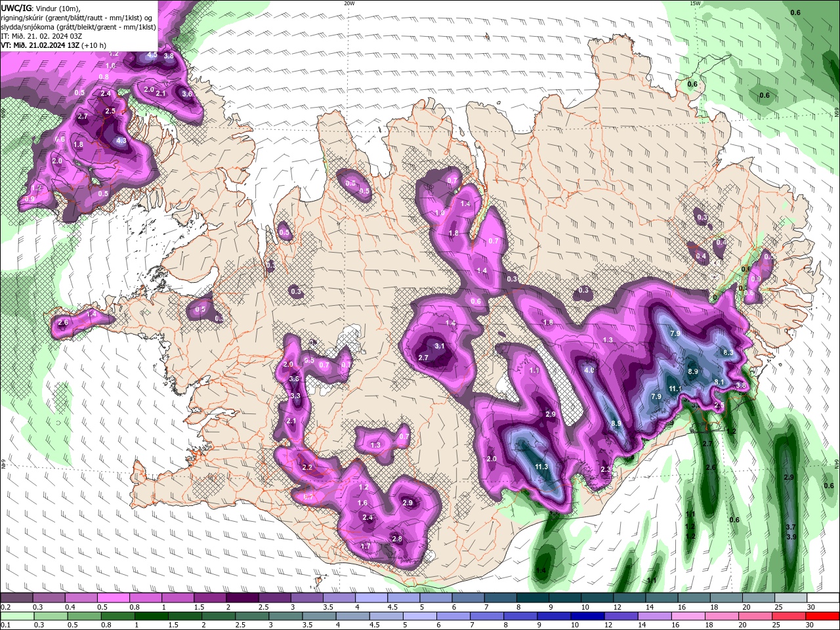Click the pale green rain legend swatch labeled 0.1
840x630 pixels.
point(16,616)
